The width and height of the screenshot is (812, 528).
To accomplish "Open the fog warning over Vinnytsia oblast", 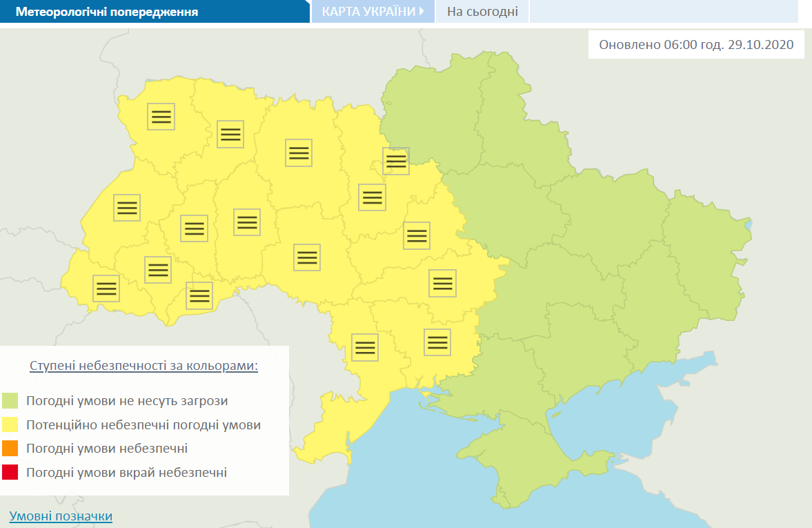I will coord(306,257).
